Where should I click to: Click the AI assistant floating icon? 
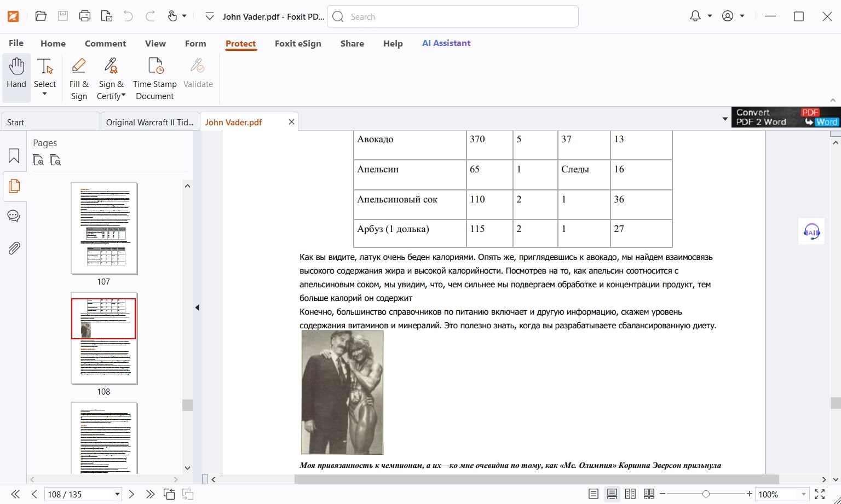(811, 232)
